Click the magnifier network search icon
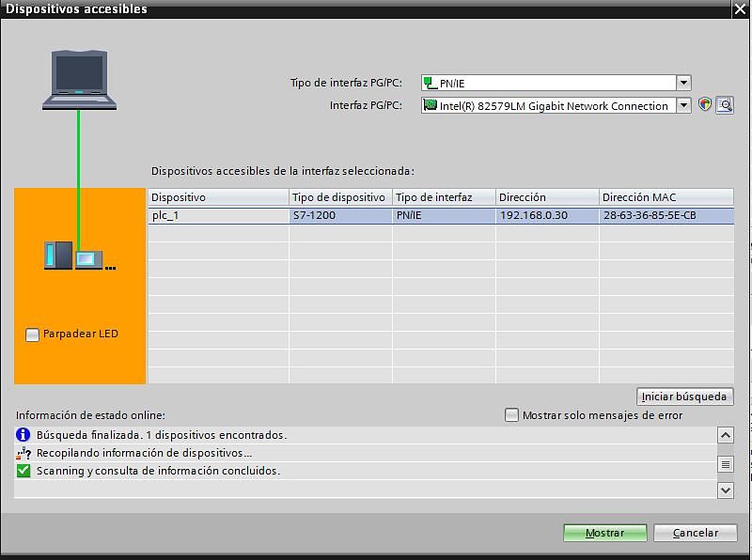This screenshot has width=752, height=560. coord(724,105)
